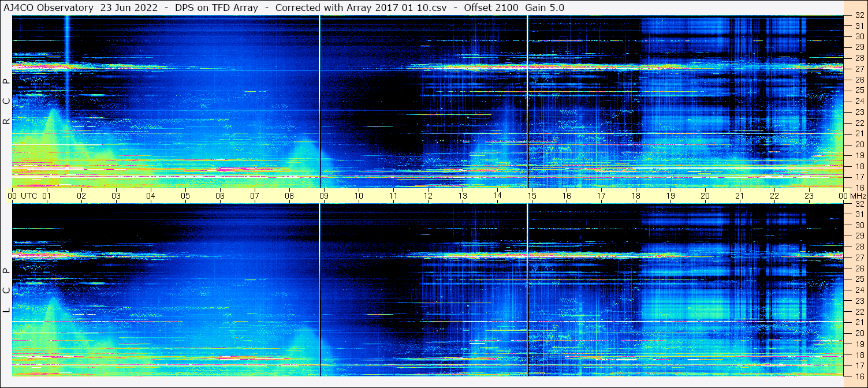Pick hour "20" on the UTC time axis
This screenshot has width=868, height=388.
tap(705, 196)
